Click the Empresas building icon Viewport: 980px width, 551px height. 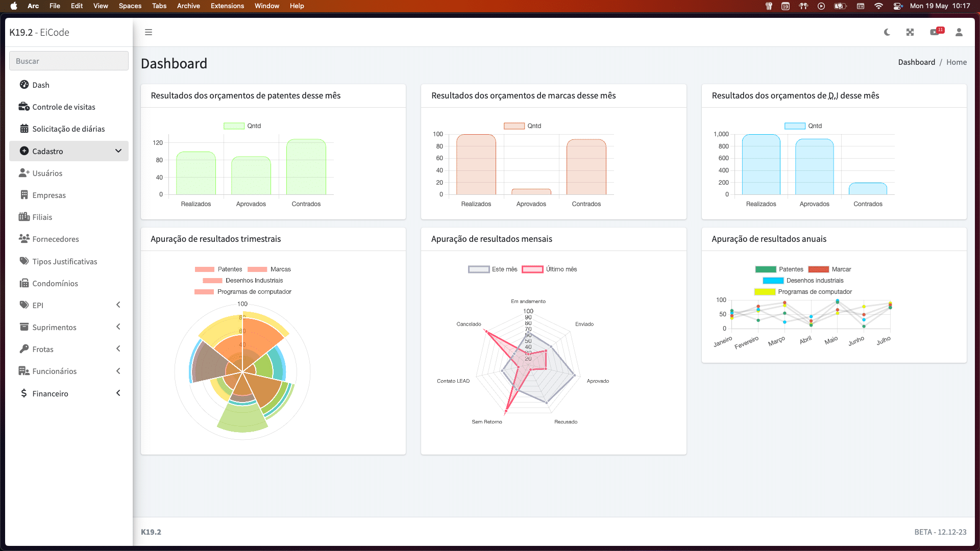pos(24,195)
